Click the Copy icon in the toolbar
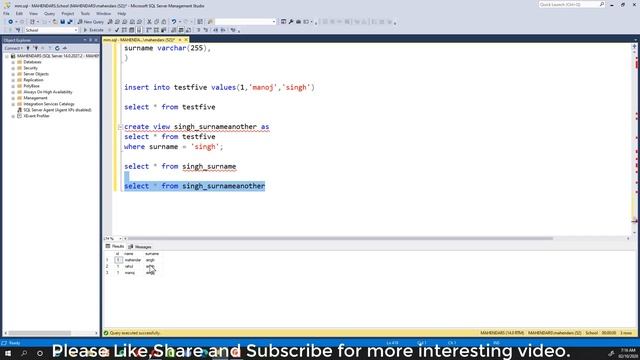 tap(157, 22)
